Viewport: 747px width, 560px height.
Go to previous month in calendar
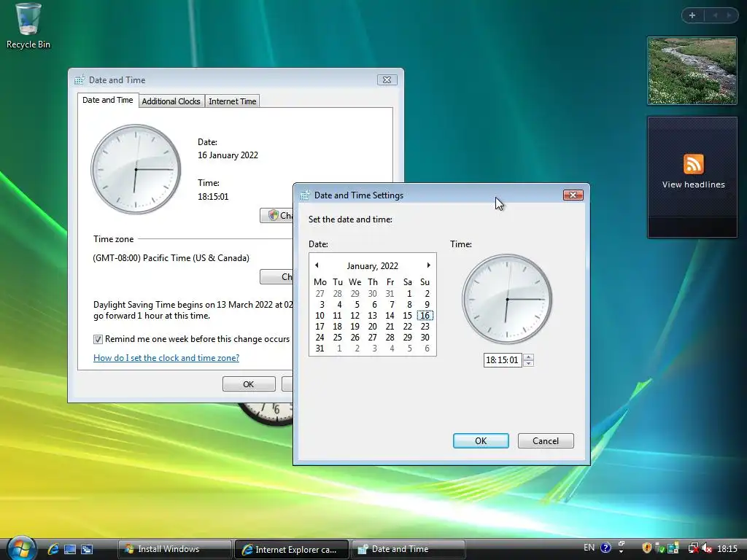(x=317, y=265)
